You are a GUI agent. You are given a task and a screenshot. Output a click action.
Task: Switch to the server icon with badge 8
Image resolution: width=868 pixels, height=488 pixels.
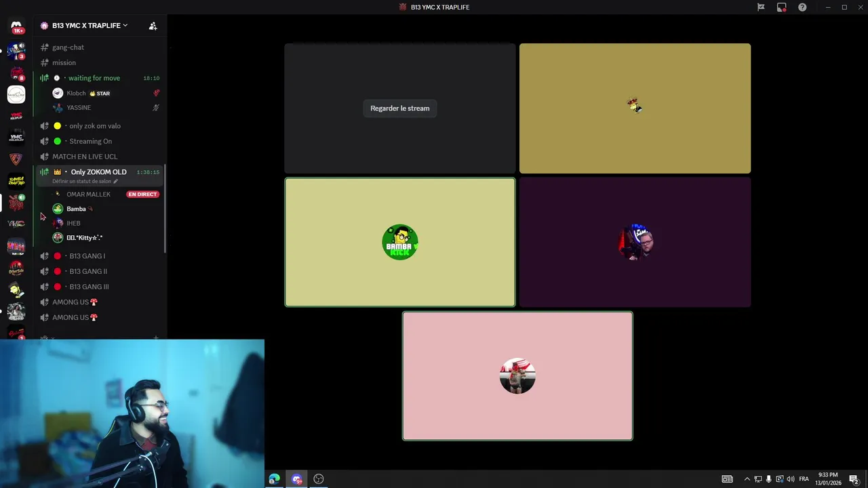point(16,73)
